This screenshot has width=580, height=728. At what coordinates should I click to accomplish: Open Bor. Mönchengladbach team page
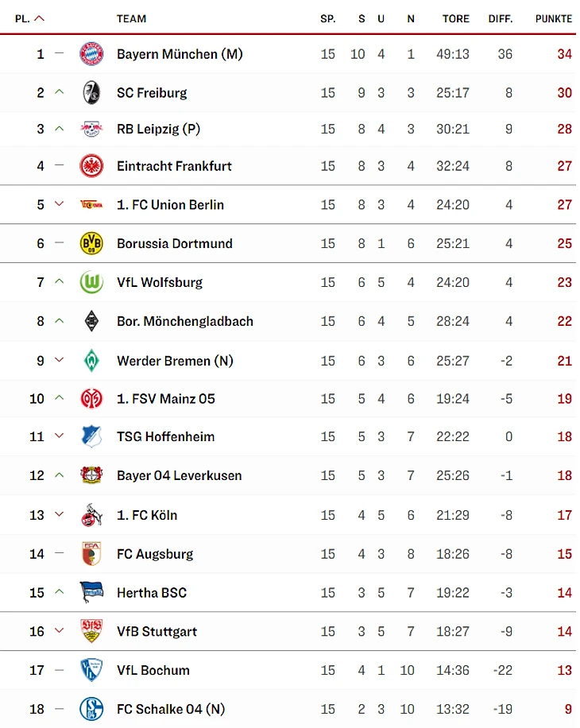click(x=184, y=321)
